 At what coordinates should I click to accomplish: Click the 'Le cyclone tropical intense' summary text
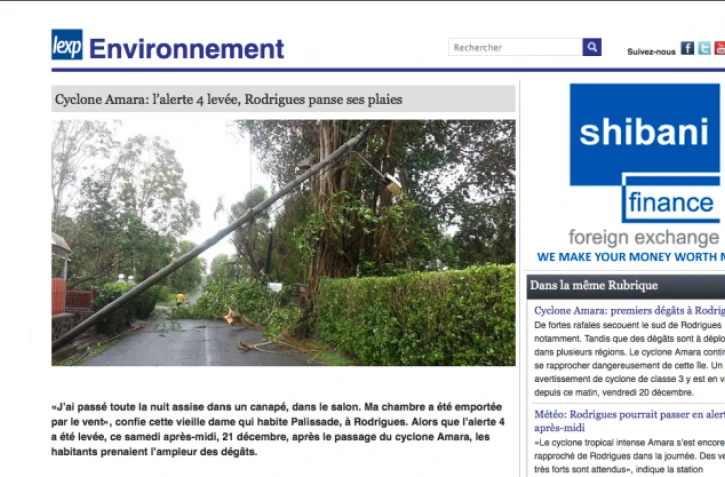tap(629, 456)
